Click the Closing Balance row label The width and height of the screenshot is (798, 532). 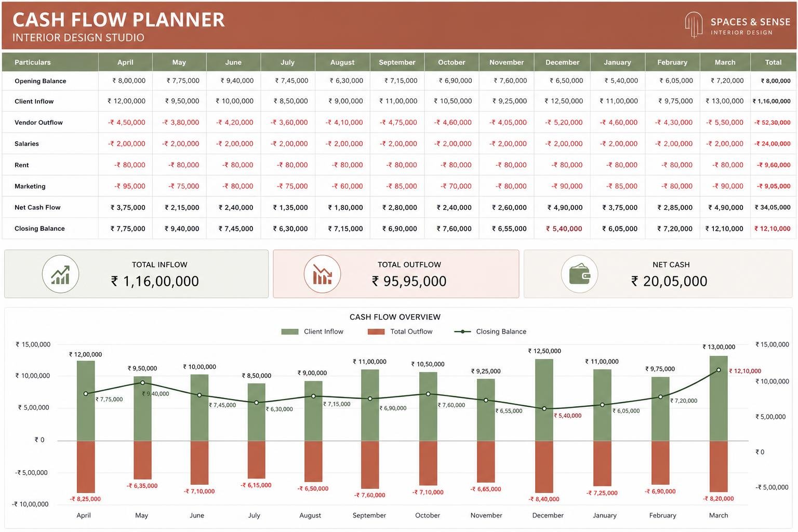pos(39,229)
